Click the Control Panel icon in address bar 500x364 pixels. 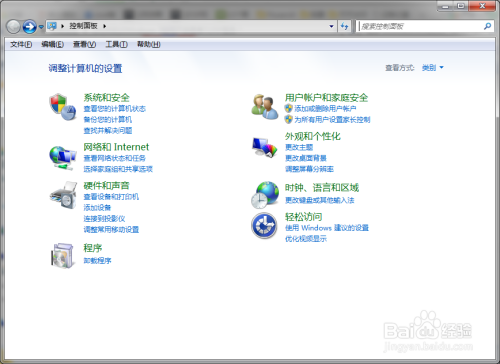(x=52, y=26)
